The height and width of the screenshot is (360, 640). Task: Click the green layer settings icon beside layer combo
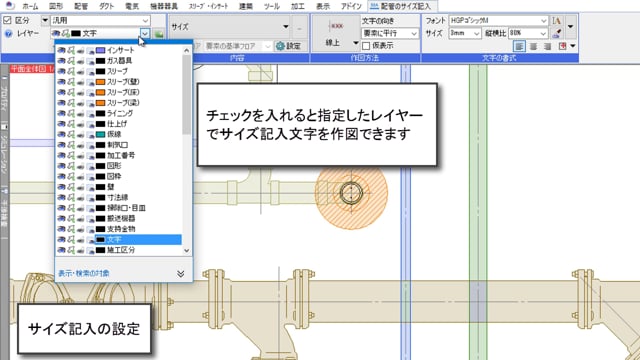click(159, 33)
